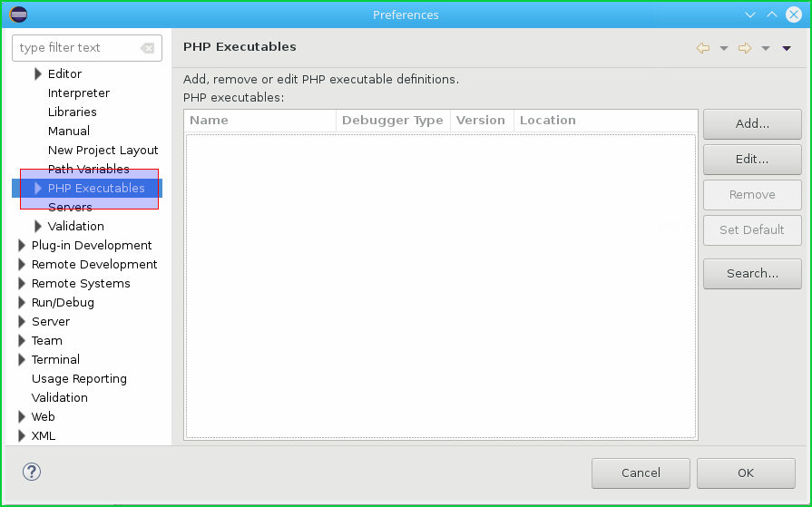Select XML in the tree
The width and height of the screenshot is (812, 507).
coord(43,436)
